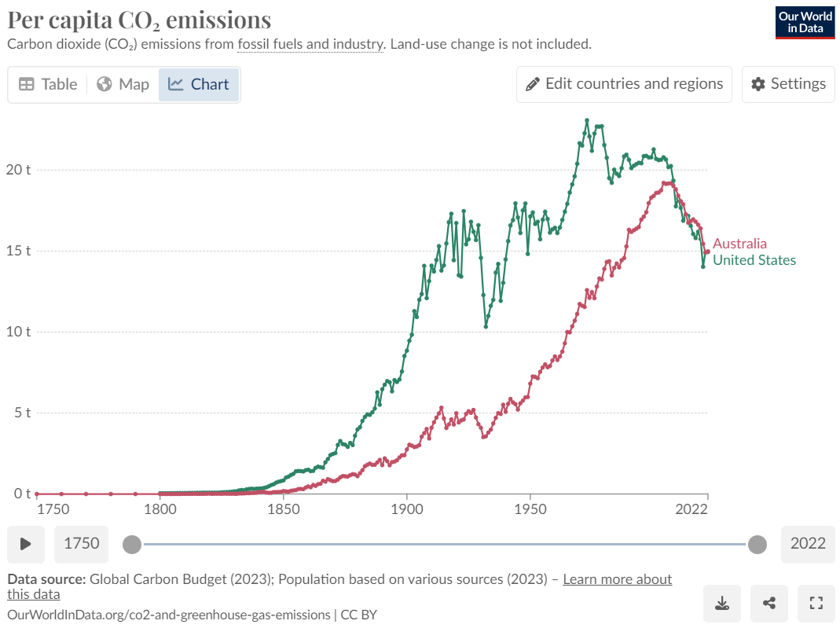Viewport: 840px width, 628px height.
Task: Enter full-screen with the expand icon
Action: coord(816,604)
